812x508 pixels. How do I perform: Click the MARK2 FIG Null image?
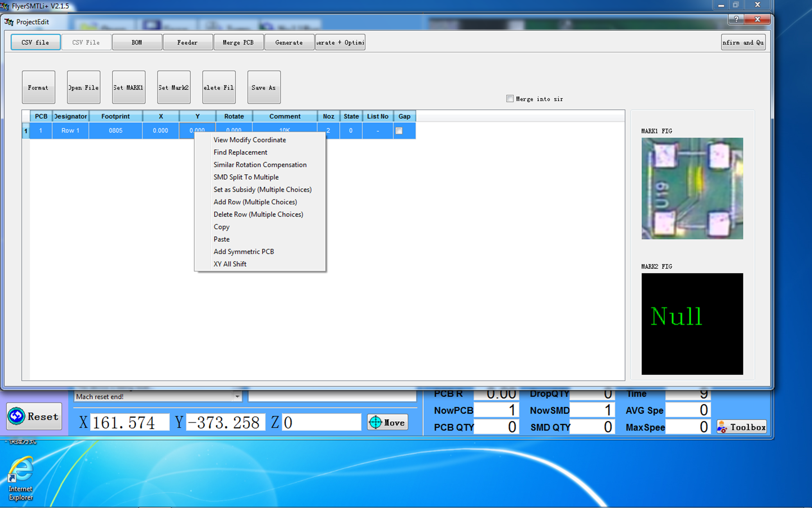[x=692, y=324]
